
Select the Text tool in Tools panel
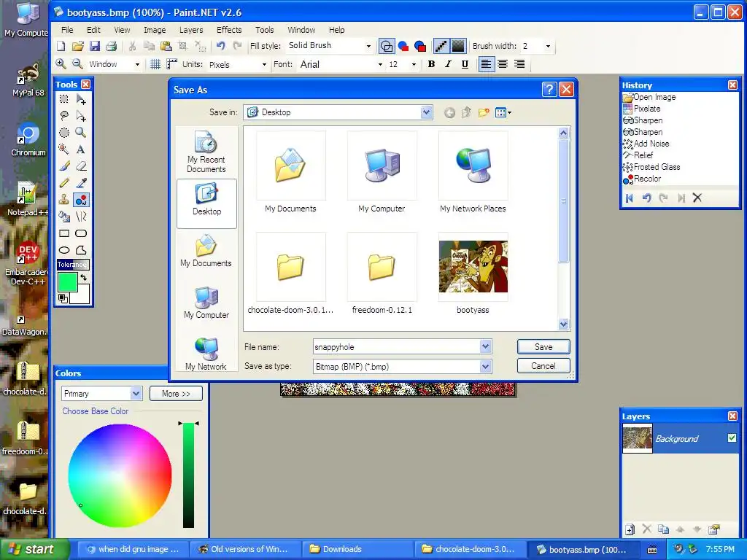pos(81,149)
